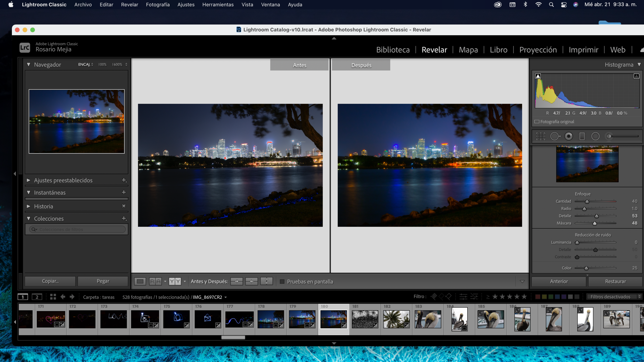
Task: Toggle the shadows clipping indicator on histogram
Action: 538,76
